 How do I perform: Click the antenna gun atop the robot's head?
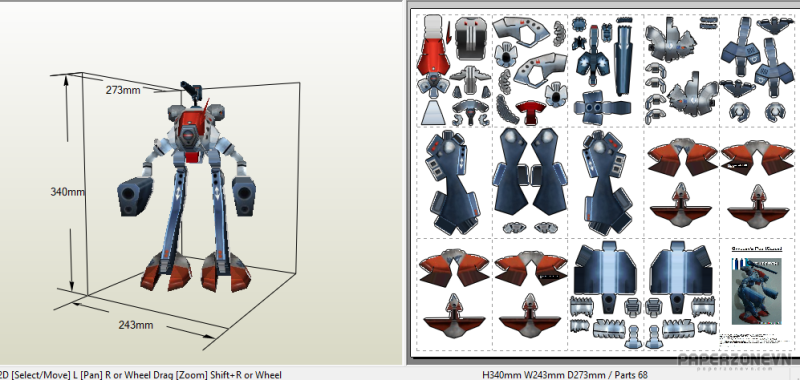[x=192, y=92]
